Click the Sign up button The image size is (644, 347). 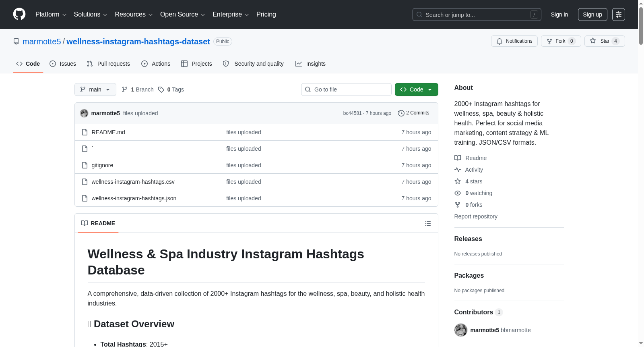point(592,15)
